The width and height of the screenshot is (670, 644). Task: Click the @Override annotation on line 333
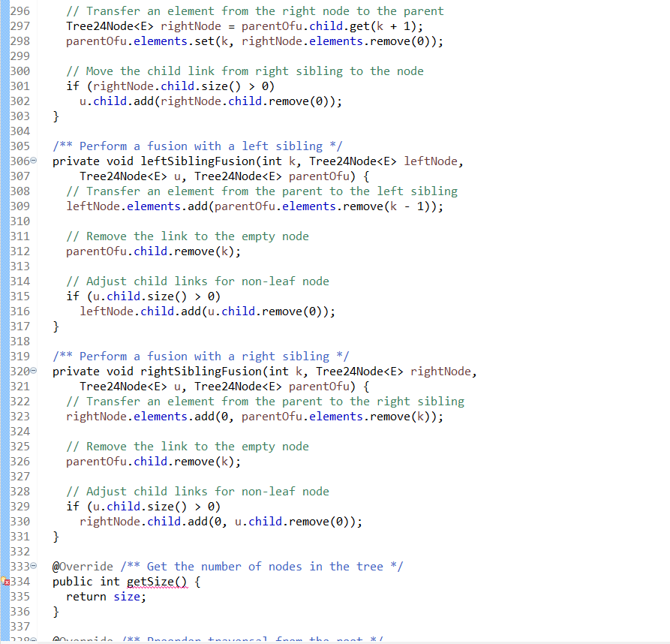pyautogui.click(x=77, y=566)
